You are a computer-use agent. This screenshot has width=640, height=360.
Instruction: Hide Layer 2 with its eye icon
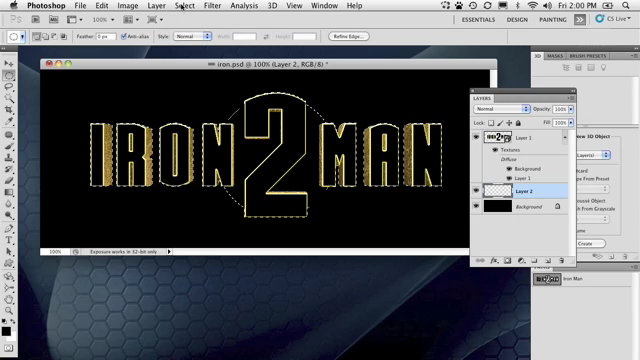coord(476,191)
